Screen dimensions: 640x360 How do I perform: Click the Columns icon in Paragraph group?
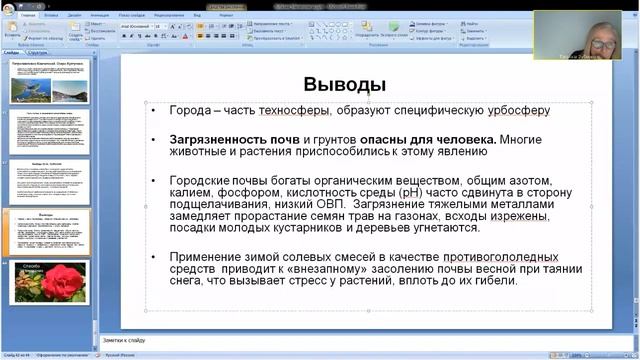point(233,36)
